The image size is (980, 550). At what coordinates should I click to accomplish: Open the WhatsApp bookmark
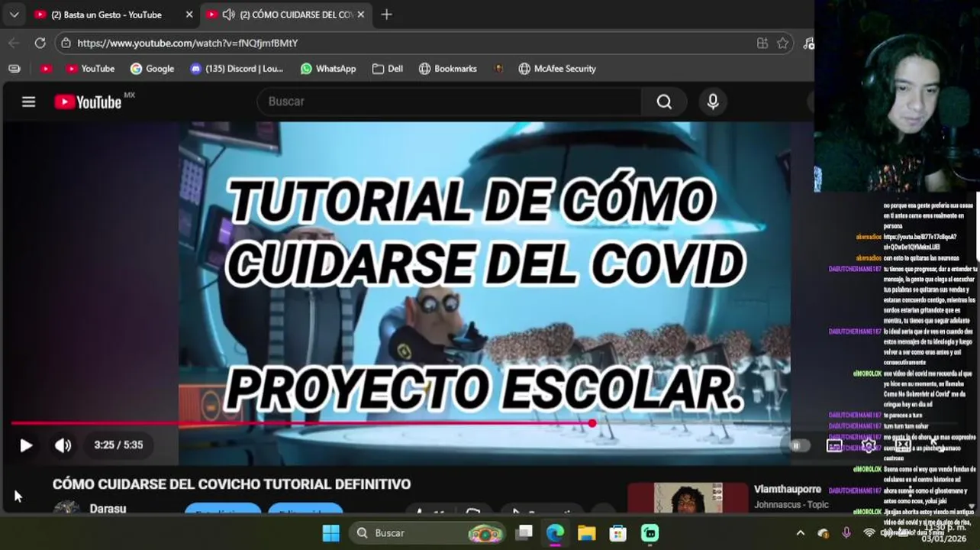328,69
